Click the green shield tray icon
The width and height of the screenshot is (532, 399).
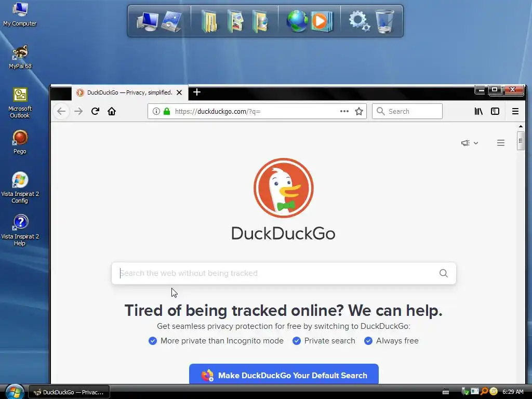465,392
